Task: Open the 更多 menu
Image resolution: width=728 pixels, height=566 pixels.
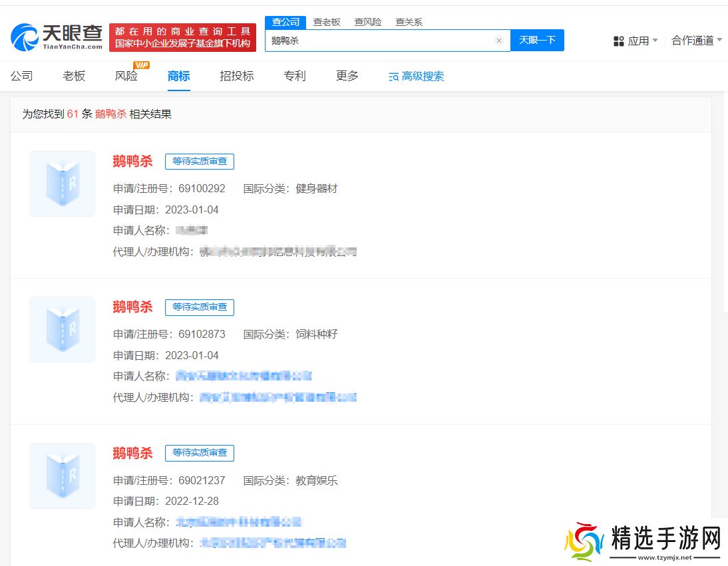Action: (347, 76)
